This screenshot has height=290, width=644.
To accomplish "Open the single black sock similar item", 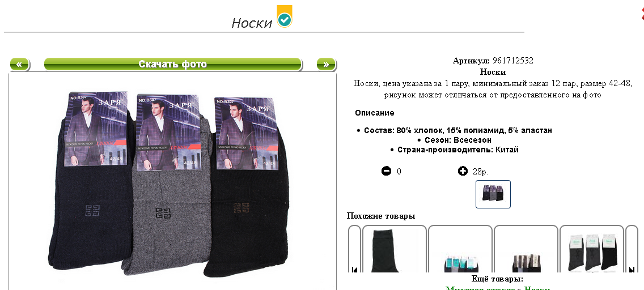I will coord(395,249).
